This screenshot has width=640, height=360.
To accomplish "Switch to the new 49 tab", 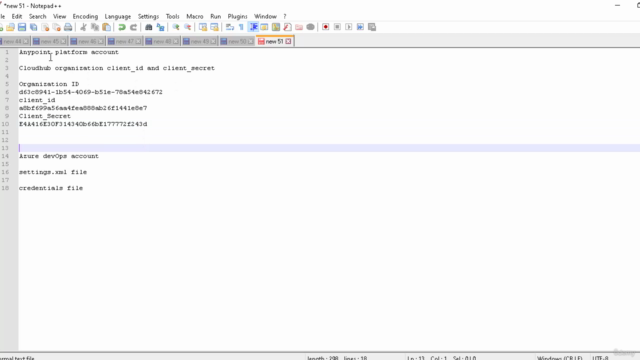I will point(200,42).
